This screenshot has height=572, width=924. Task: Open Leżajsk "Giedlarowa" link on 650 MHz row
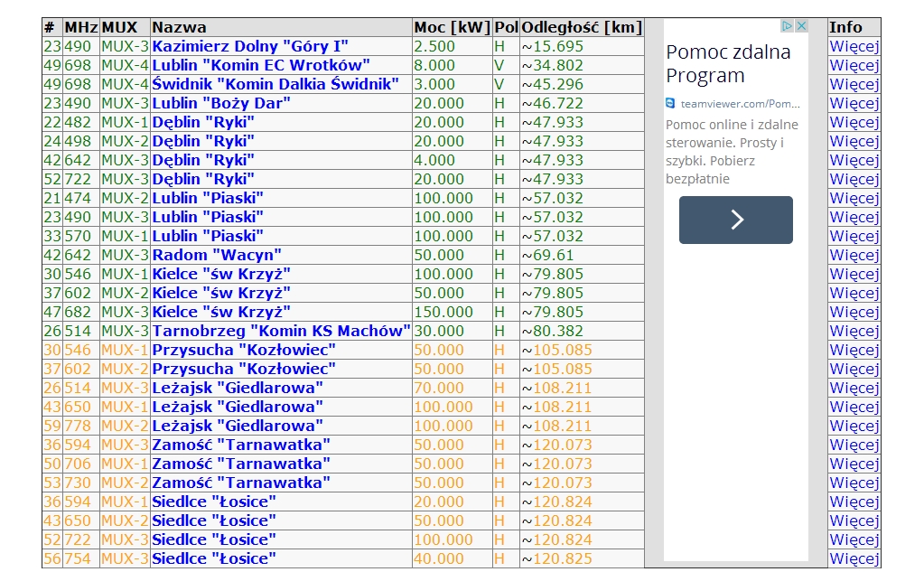238,407
